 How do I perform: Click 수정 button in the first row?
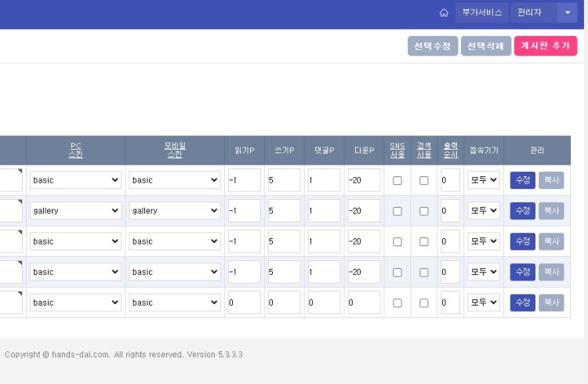[x=522, y=180]
